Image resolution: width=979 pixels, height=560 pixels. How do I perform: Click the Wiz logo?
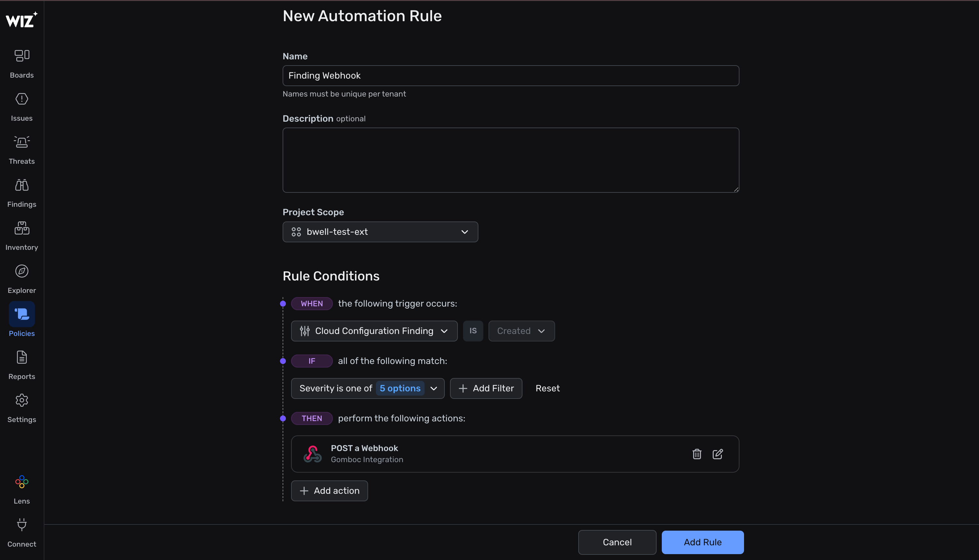click(x=22, y=20)
